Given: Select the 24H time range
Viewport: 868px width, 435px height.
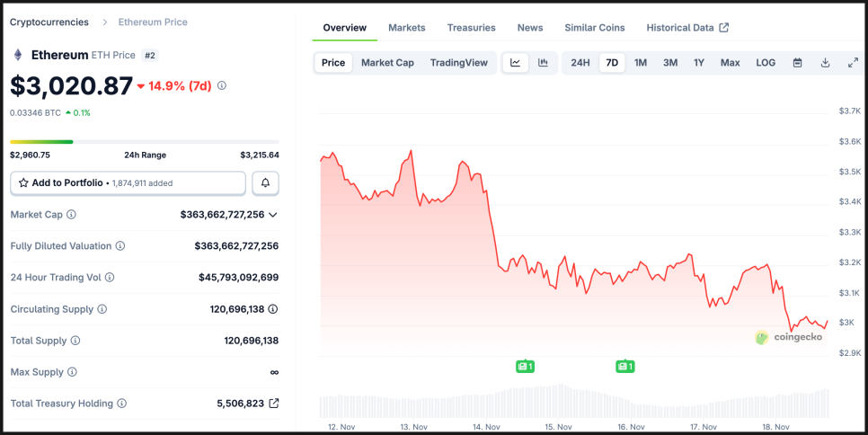Looking at the screenshot, I should [x=580, y=63].
